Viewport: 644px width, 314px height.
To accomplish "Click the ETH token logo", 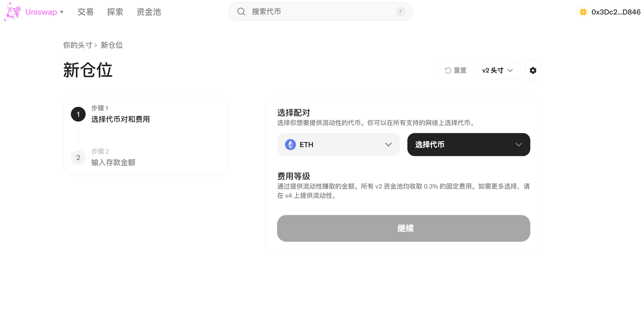I will (290, 145).
